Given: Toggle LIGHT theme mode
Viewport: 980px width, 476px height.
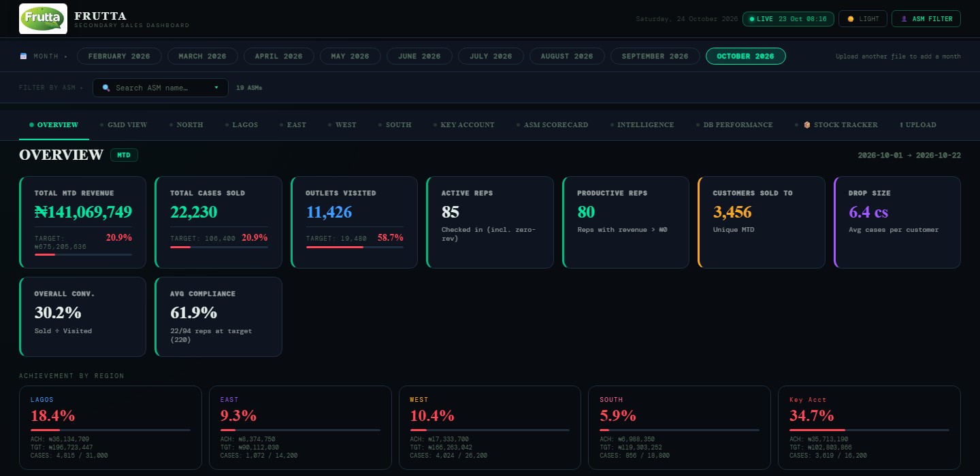Looking at the screenshot, I should tap(863, 19).
